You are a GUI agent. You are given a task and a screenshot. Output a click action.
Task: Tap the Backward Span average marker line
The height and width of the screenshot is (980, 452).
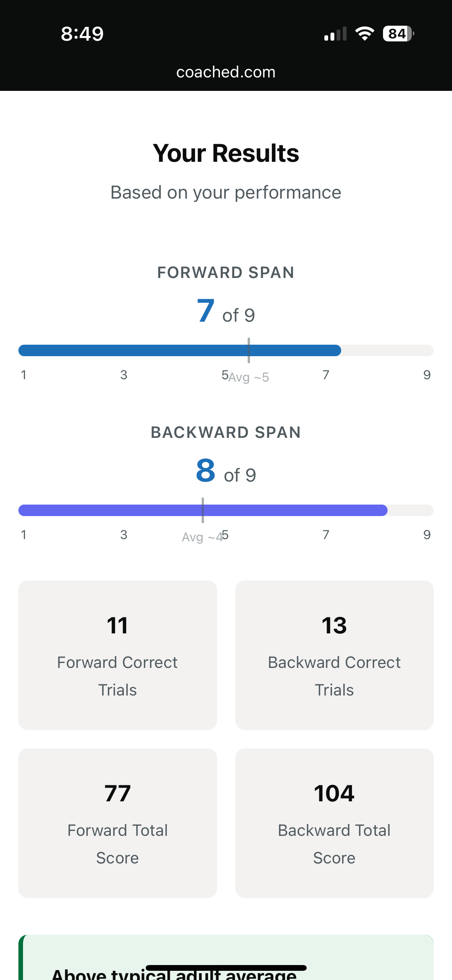coord(203,510)
